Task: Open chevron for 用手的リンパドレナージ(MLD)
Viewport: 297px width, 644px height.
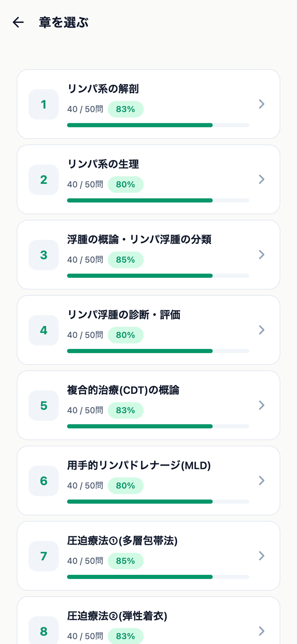Action: 262,480
